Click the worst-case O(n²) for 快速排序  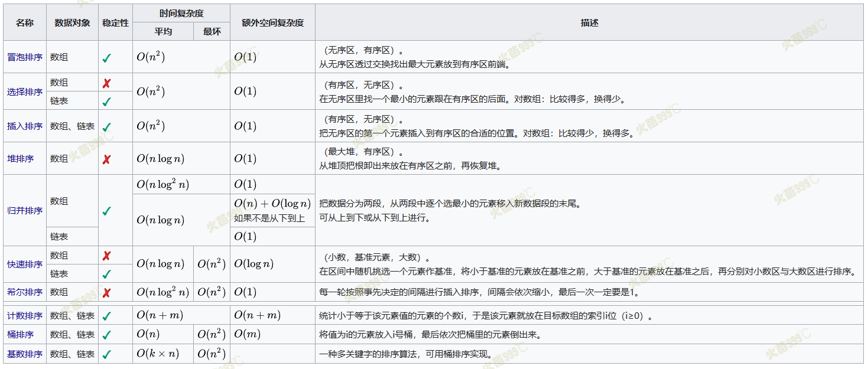click(212, 264)
